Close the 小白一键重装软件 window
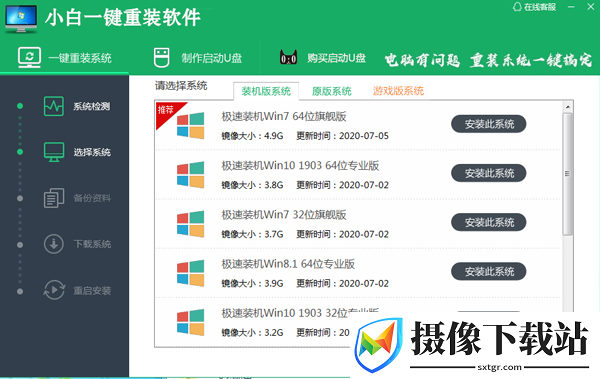The image size is (600, 379). tap(590, 7)
